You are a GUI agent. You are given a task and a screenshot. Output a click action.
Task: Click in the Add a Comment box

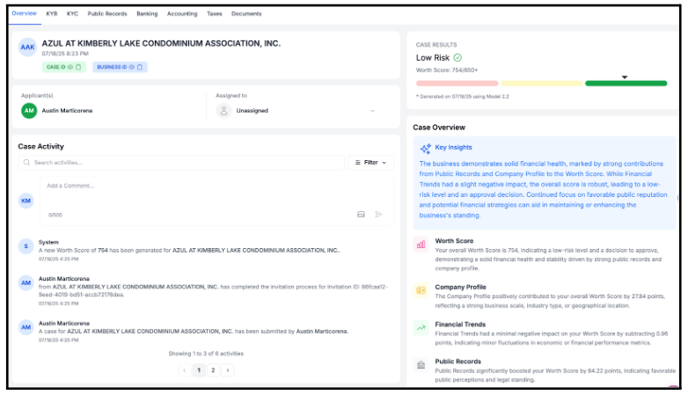217,201
